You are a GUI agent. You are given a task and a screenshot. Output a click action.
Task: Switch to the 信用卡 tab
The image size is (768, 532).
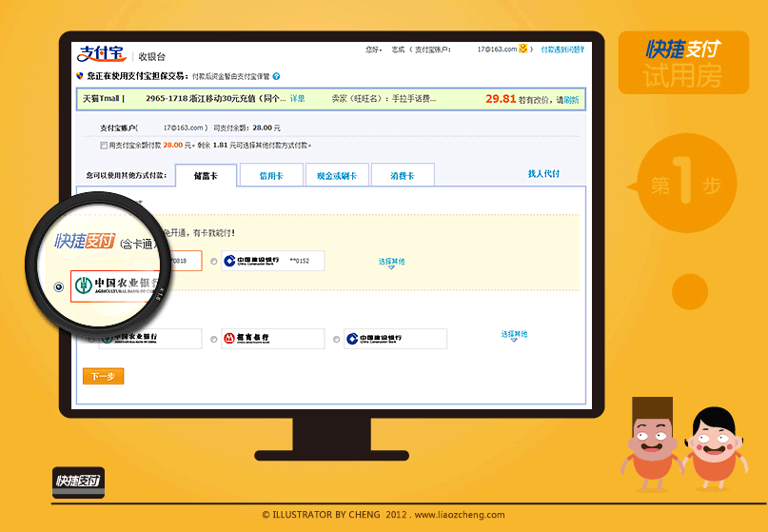271,175
